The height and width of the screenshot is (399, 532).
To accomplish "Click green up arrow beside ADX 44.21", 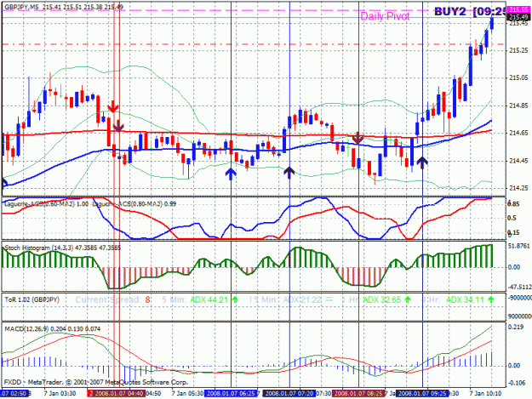I will (x=235, y=299).
